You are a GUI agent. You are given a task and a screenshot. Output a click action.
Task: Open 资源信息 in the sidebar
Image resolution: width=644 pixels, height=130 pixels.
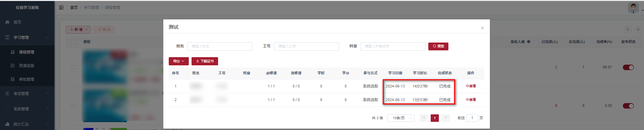coord(27,66)
